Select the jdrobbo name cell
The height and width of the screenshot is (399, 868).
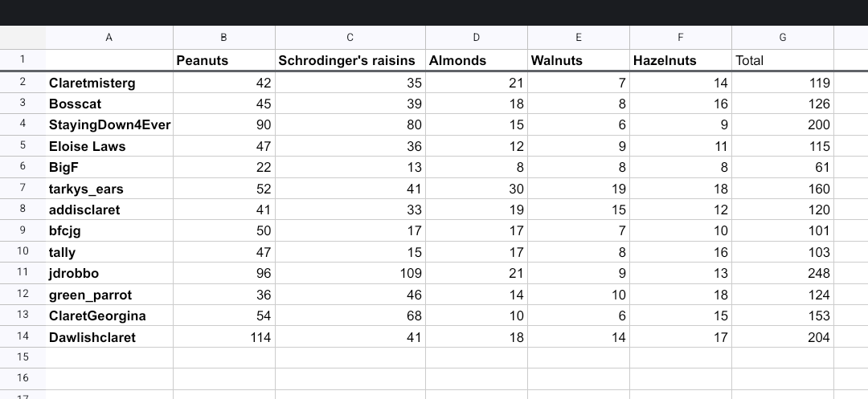(x=109, y=274)
